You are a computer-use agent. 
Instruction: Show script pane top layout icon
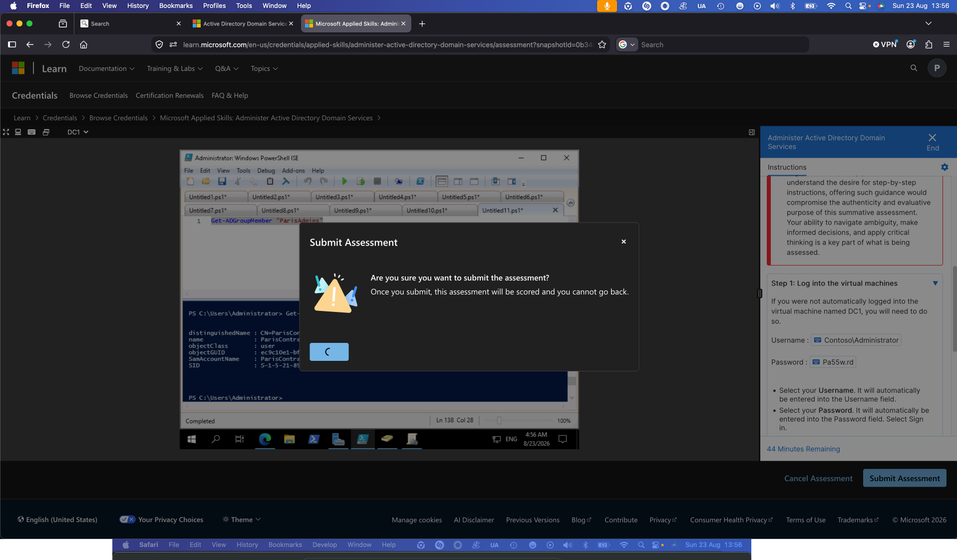441,182
